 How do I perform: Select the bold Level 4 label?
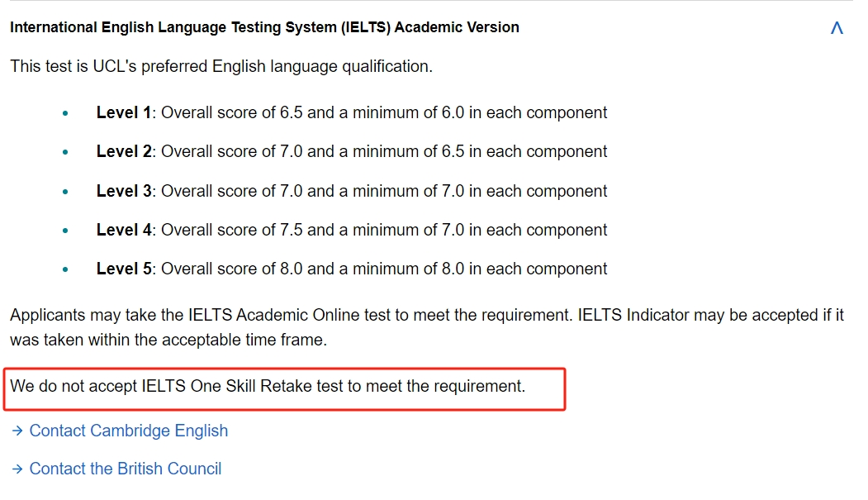point(124,230)
